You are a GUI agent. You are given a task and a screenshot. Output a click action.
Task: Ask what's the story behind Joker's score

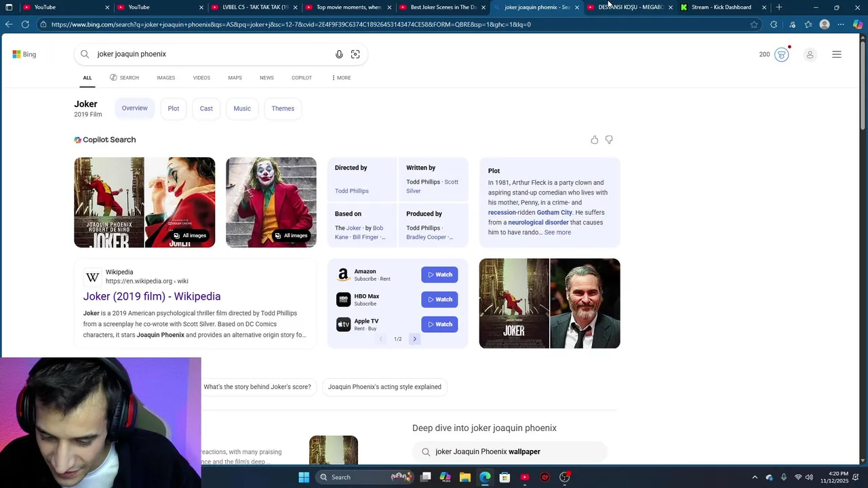pyautogui.click(x=257, y=387)
